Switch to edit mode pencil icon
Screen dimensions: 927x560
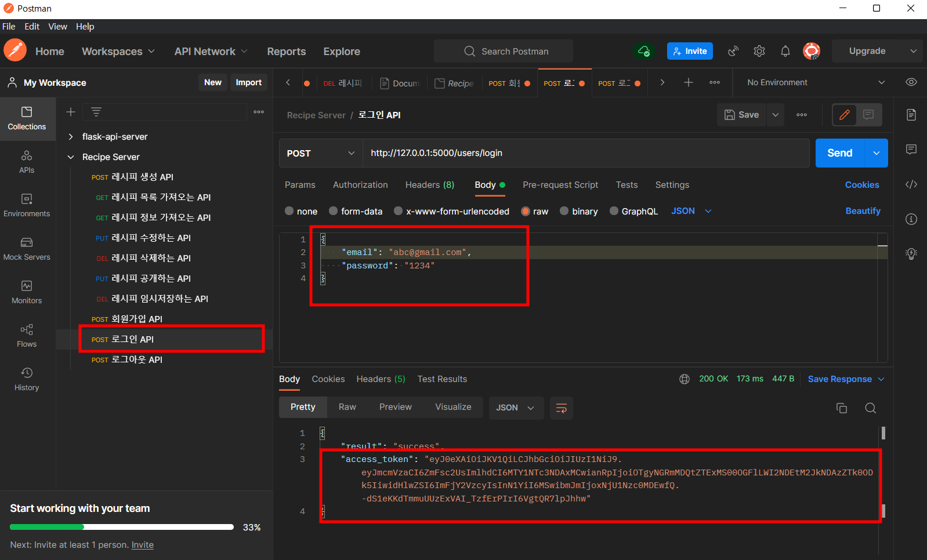(x=845, y=115)
